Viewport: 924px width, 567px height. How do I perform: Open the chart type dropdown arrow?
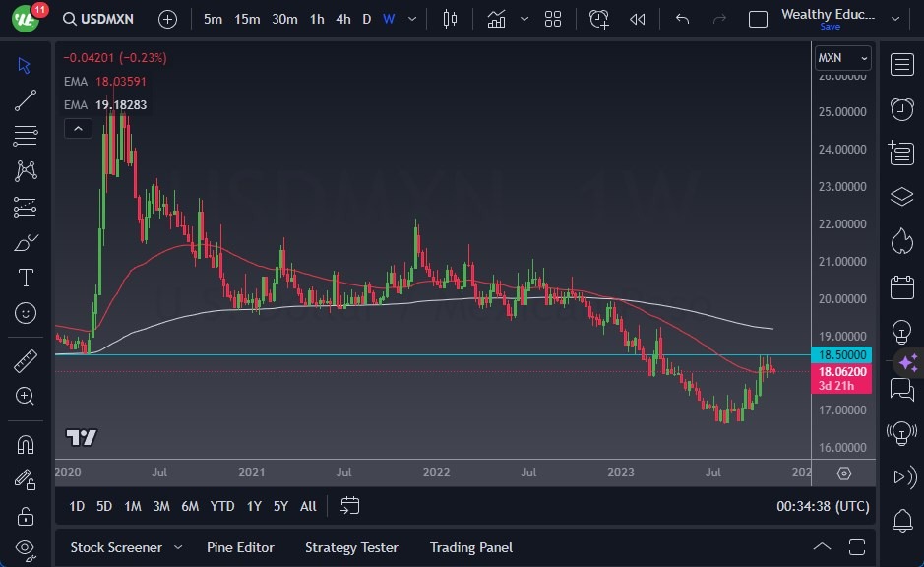tap(524, 18)
